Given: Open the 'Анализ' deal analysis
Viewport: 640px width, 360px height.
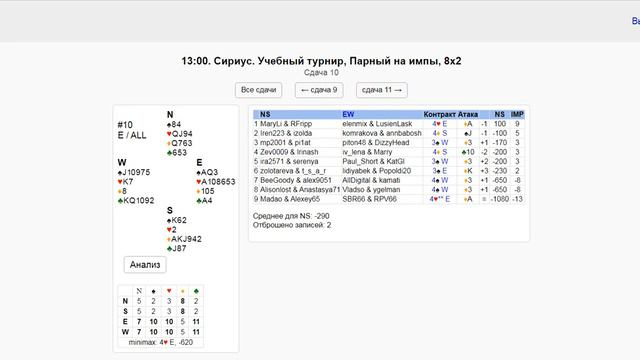Looking at the screenshot, I should [x=145, y=265].
